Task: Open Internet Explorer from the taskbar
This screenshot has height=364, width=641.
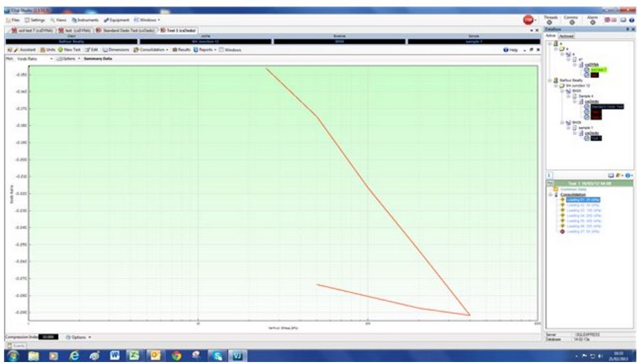Action: (74, 356)
